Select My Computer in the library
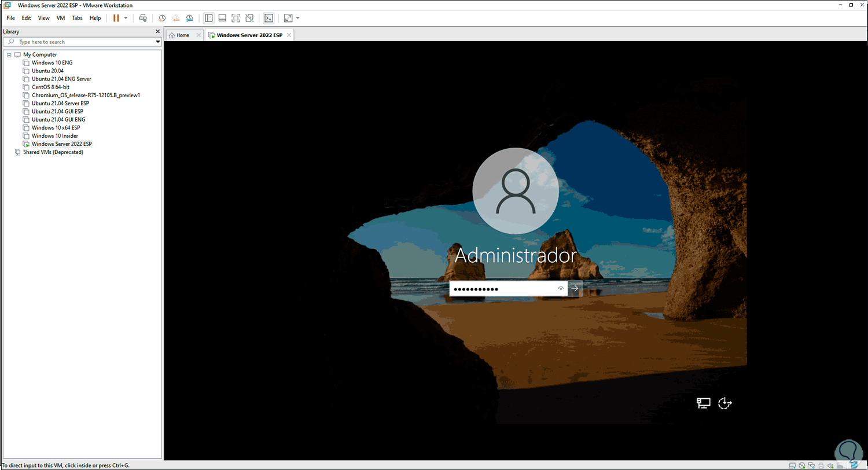Screen dimensions: 868x470 point(40,54)
